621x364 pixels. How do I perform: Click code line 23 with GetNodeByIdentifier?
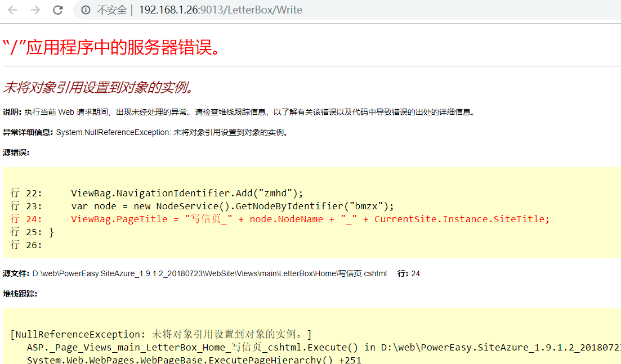[232, 206]
